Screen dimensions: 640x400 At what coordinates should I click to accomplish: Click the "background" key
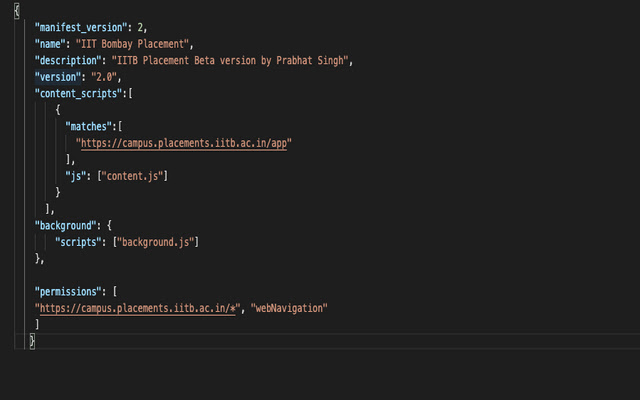point(67,225)
